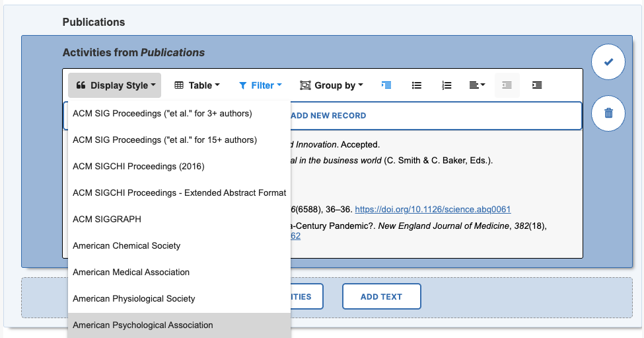Select ACM SIG Proceedings 3+ authors style

180,114
